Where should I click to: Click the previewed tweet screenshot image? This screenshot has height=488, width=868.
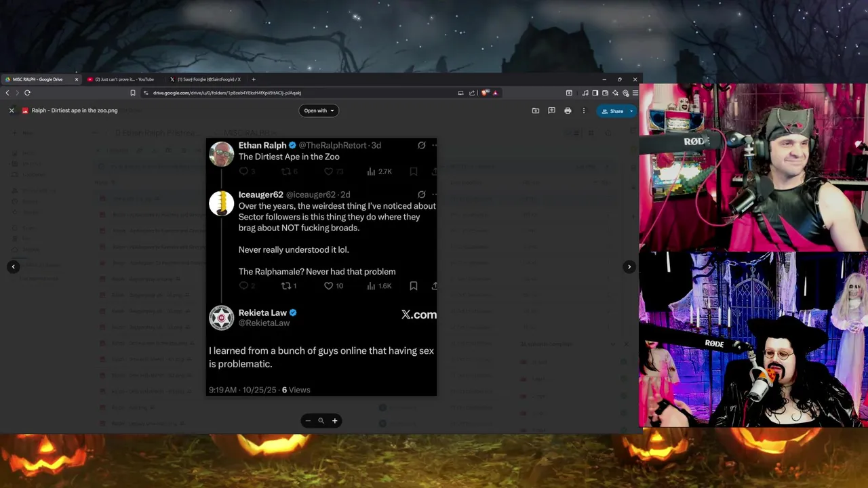321,267
